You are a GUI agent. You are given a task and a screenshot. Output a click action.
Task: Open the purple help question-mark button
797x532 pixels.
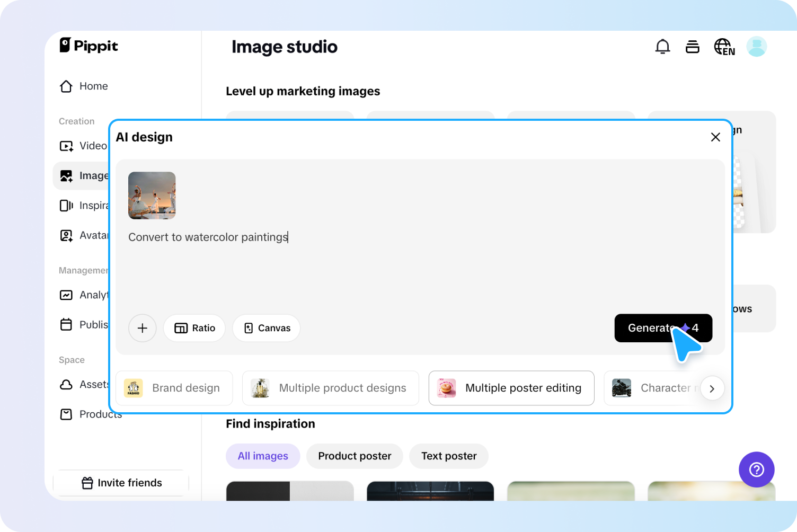[x=756, y=469]
